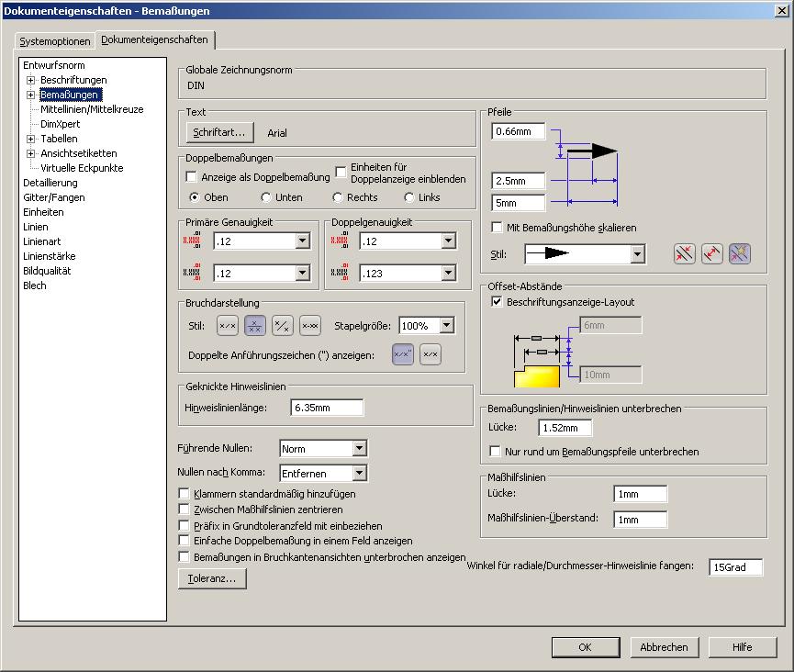Image resolution: width=794 pixels, height=672 pixels.
Task: Select the Unten radio button
Action: [266, 197]
